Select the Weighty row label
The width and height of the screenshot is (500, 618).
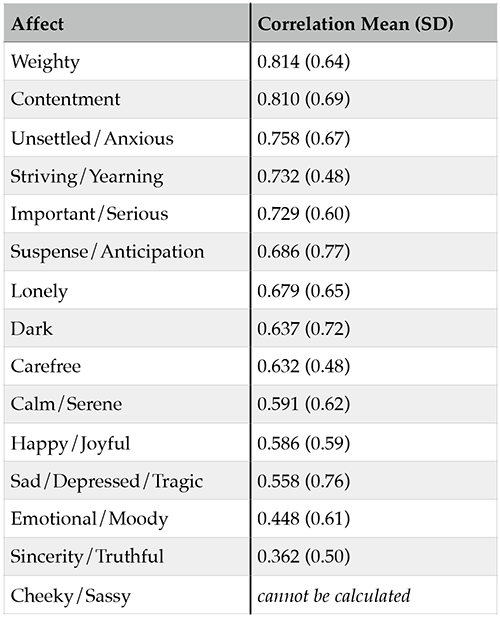pyautogui.click(x=45, y=62)
